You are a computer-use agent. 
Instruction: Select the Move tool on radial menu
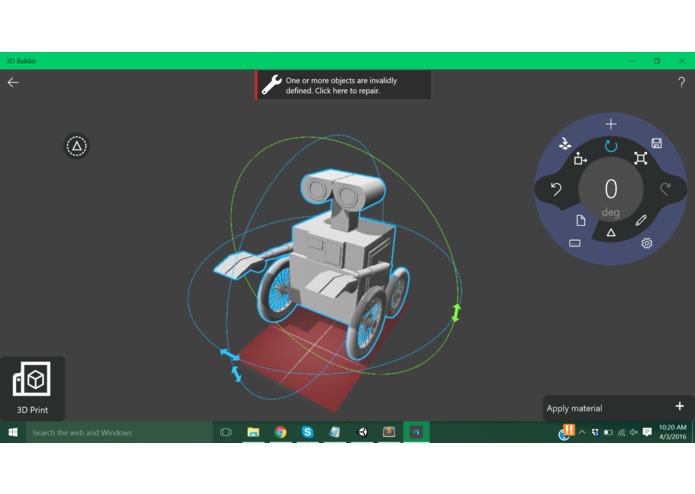(580, 158)
